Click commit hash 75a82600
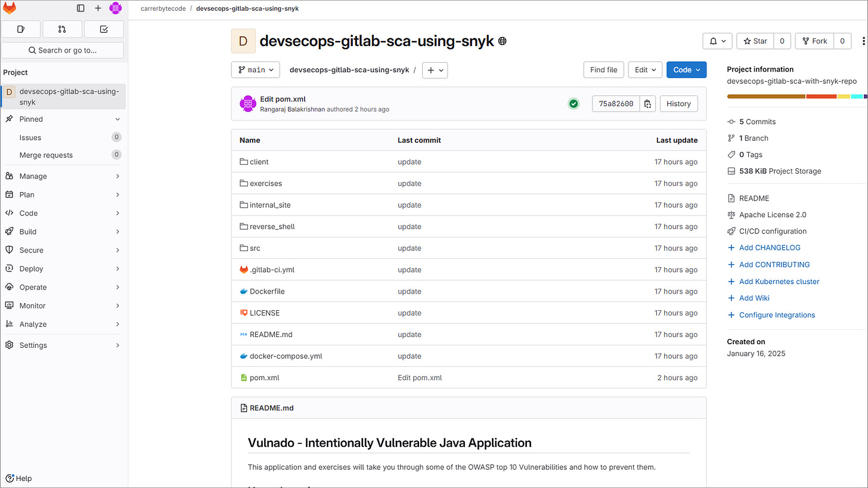Image resolution: width=868 pixels, height=488 pixels. (x=616, y=104)
